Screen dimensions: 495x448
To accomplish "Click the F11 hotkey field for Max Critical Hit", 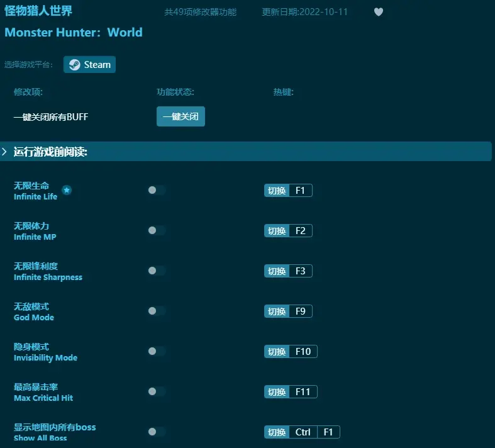I will (303, 392).
